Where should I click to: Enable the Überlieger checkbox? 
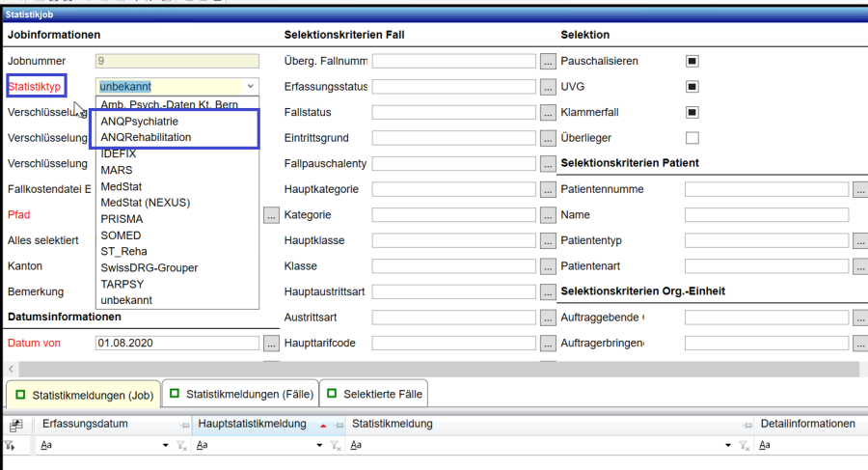(x=692, y=138)
